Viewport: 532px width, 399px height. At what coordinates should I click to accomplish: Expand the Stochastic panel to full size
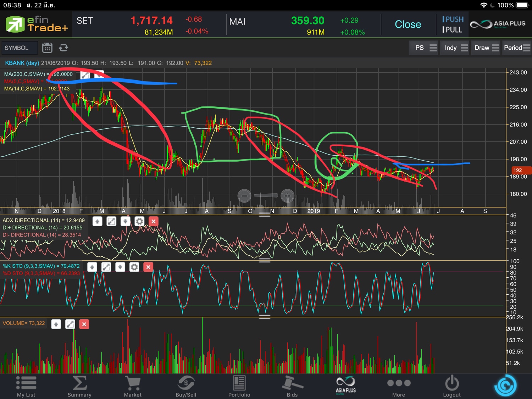106,267
